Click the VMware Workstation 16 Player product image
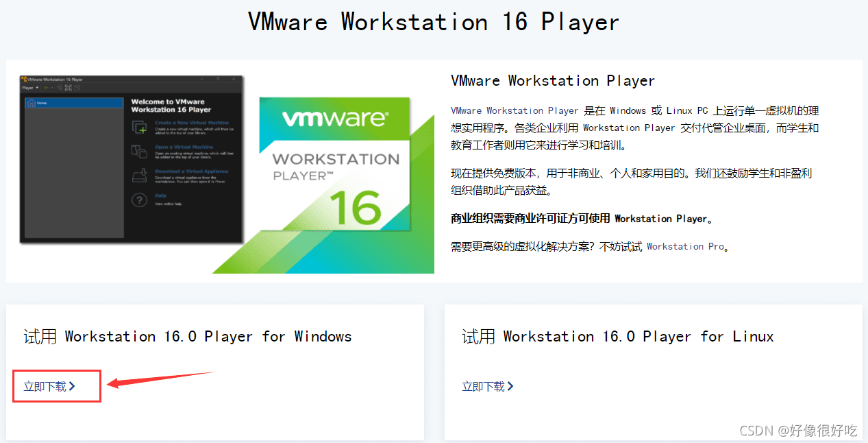The height and width of the screenshot is (443, 868). [227, 173]
